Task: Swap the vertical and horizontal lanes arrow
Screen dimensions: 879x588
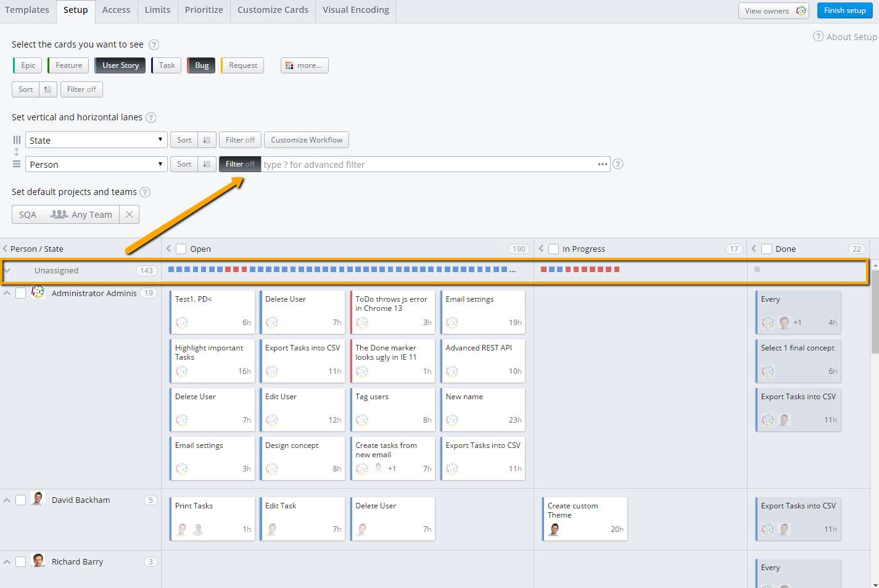Action: click(17, 152)
